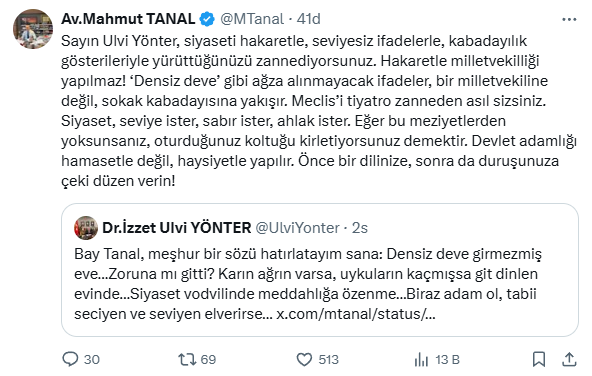The height and width of the screenshot is (376, 592).
Task: Open view analytics bar chart icon
Action: [x=421, y=359]
